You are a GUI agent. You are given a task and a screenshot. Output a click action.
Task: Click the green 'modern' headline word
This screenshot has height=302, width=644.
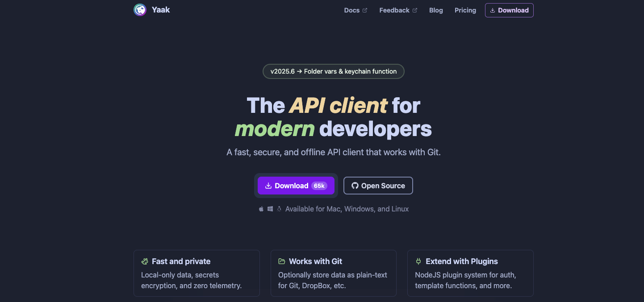[x=275, y=129]
